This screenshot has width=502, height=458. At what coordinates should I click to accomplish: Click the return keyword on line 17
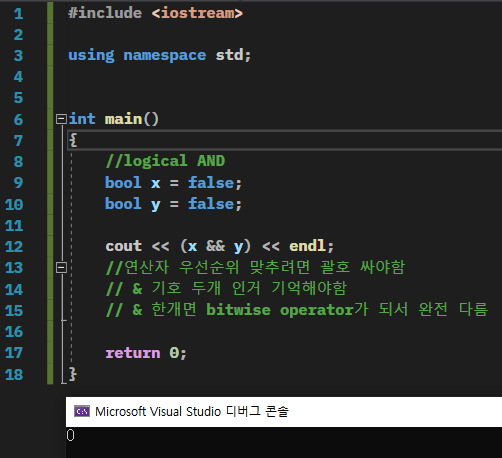133,353
